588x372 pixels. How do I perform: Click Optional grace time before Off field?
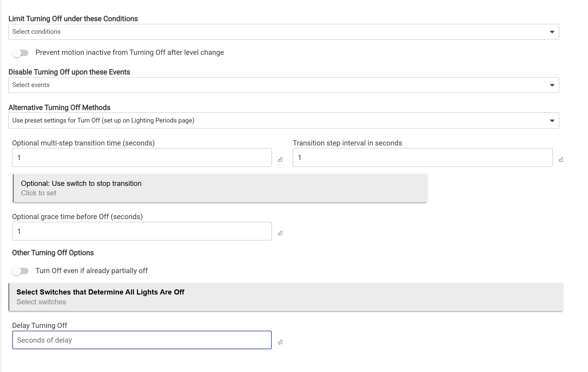coord(142,231)
